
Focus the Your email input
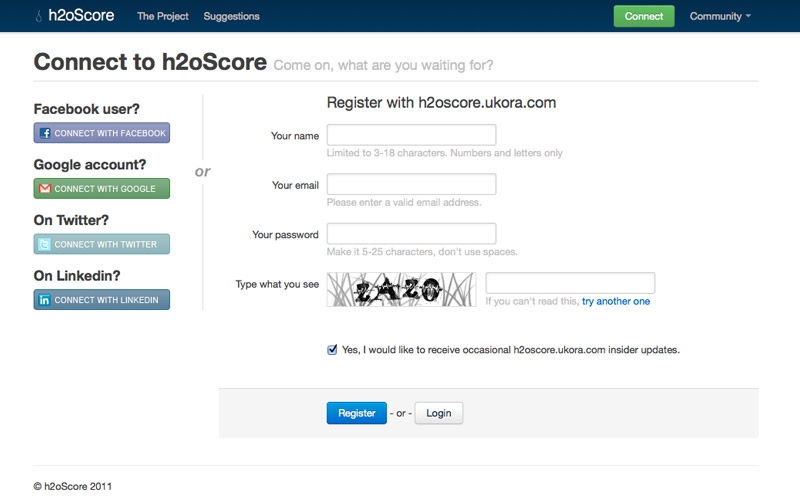point(411,184)
